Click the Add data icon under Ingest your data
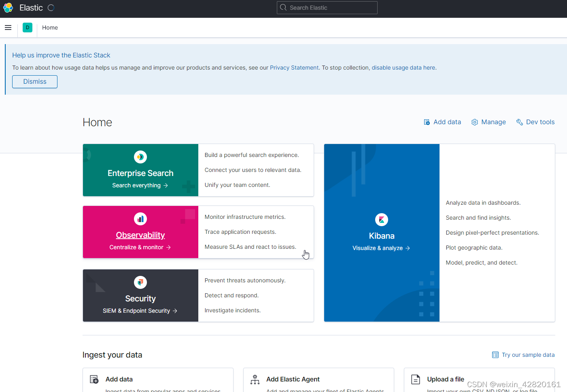The height and width of the screenshot is (392, 567). (94, 379)
